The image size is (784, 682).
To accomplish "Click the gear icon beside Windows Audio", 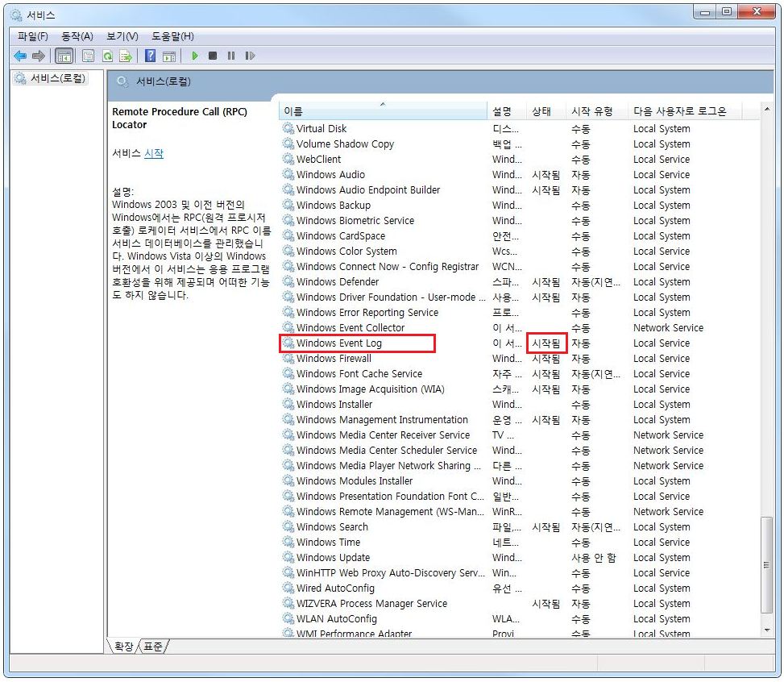I will (288, 174).
